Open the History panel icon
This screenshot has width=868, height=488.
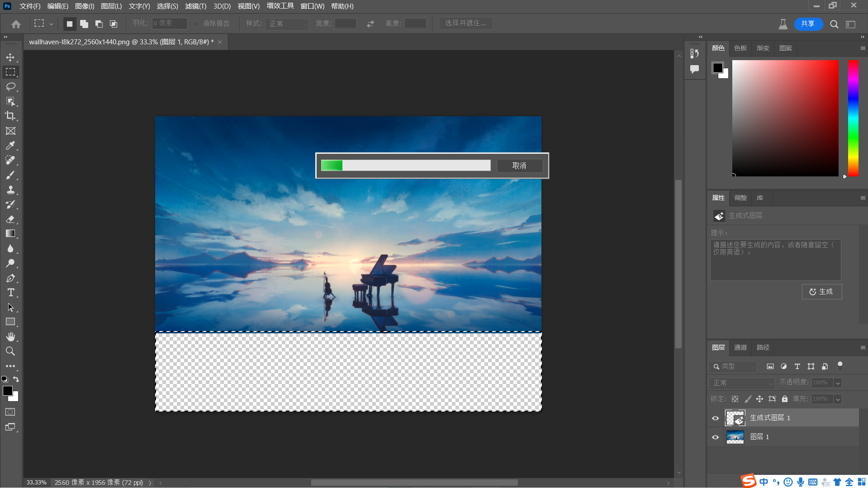point(695,53)
